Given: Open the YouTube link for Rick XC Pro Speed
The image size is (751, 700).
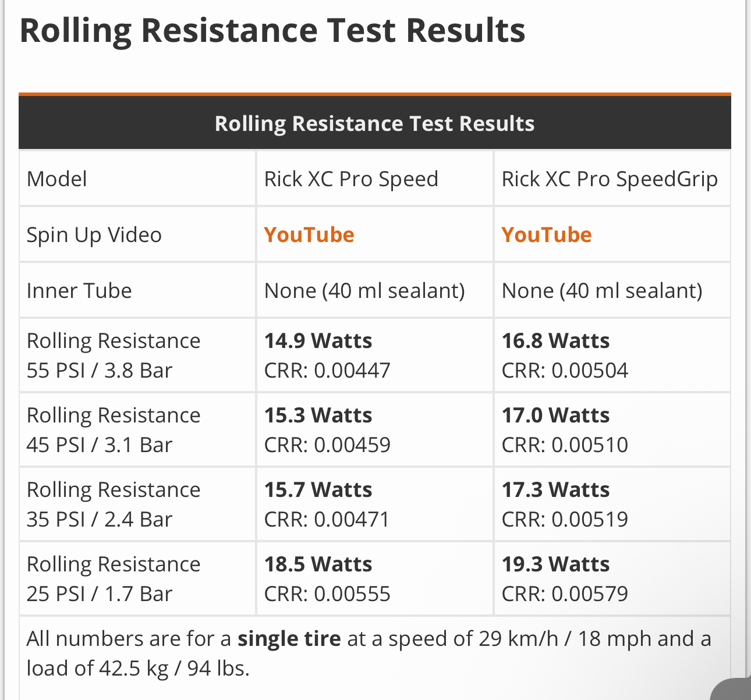Looking at the screenshot, I should [309, 234].
